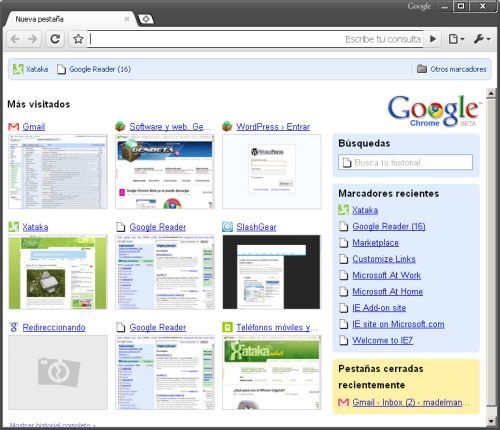This screenshot has height=430, width=500.
Task: Click in Busca tu historial field
Action: (x=405, y=162)
